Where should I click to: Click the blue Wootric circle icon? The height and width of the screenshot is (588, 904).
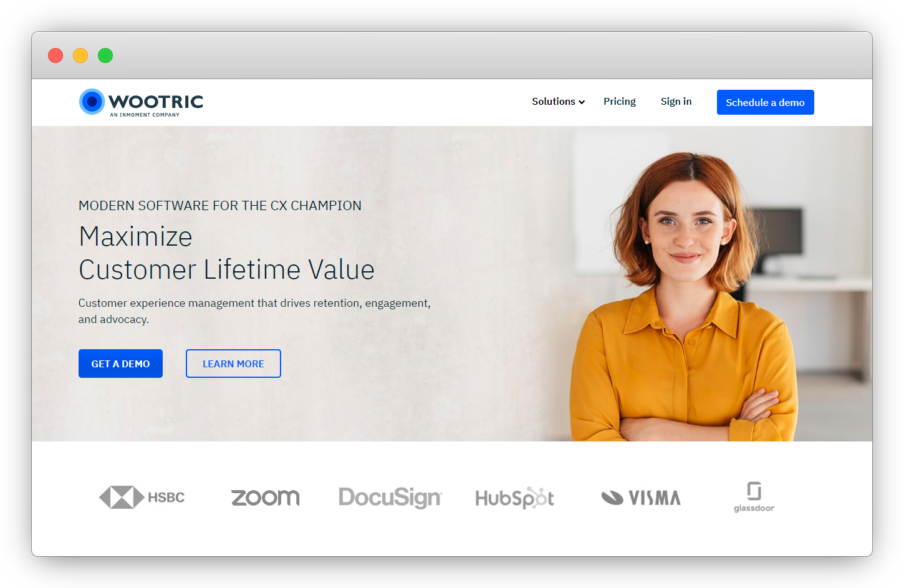[x=92, y=100]
